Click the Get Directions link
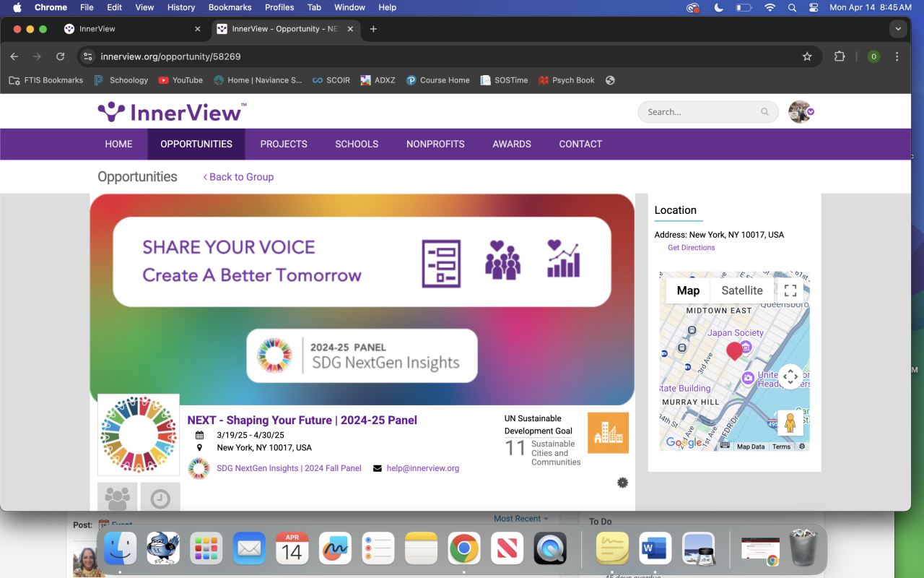The width and height of the screenshot is (924, 578). pyautogui.click(x=692, y=248)
